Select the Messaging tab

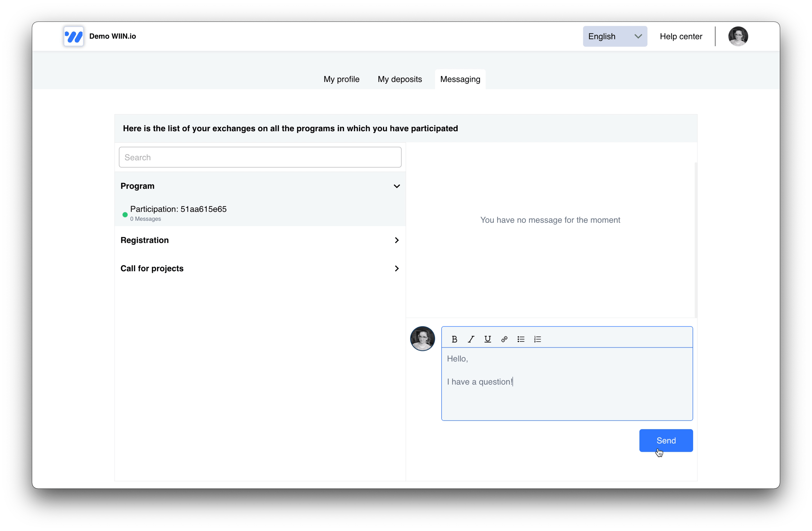point(460,80)
